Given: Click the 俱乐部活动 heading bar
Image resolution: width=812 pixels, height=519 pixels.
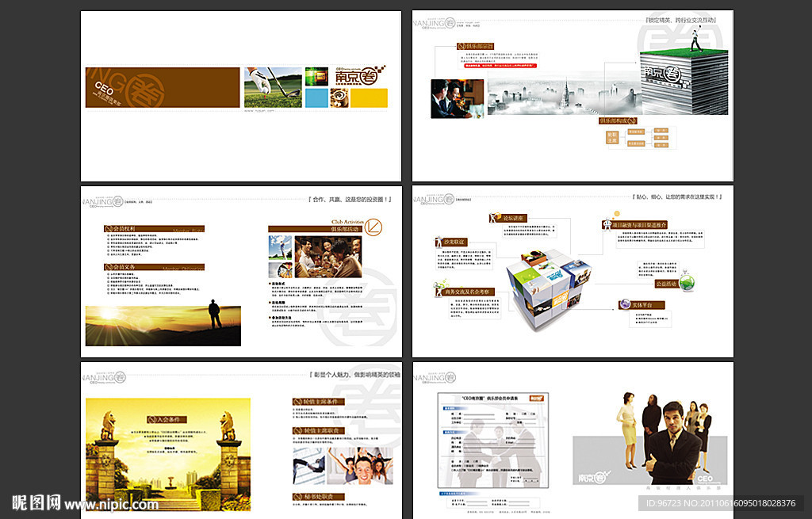Looking at the screenshot, I should coord(317,229).
